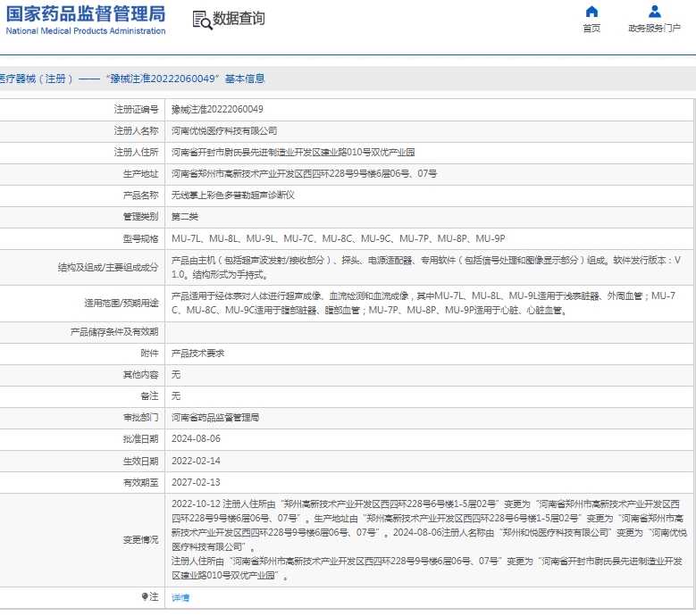Open the 详情 link
The height and width of the screenshot is (616, 696).
coord(180,598)
